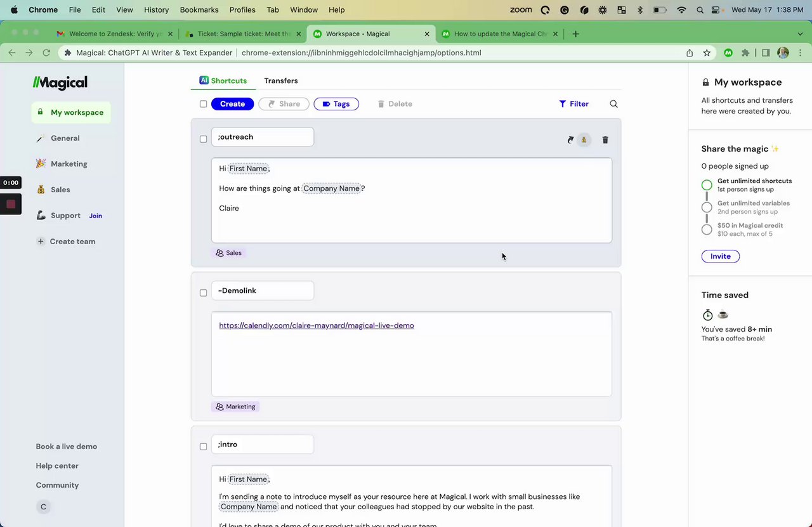
Task: Reload the page
Action: coord(46,53)
